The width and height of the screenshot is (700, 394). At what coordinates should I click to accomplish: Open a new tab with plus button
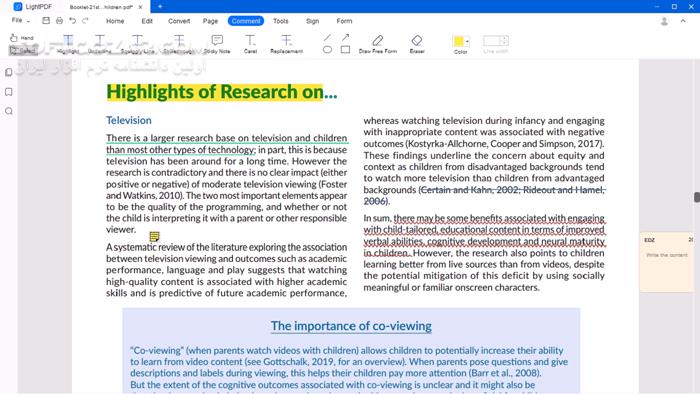[x=160, y=6]
